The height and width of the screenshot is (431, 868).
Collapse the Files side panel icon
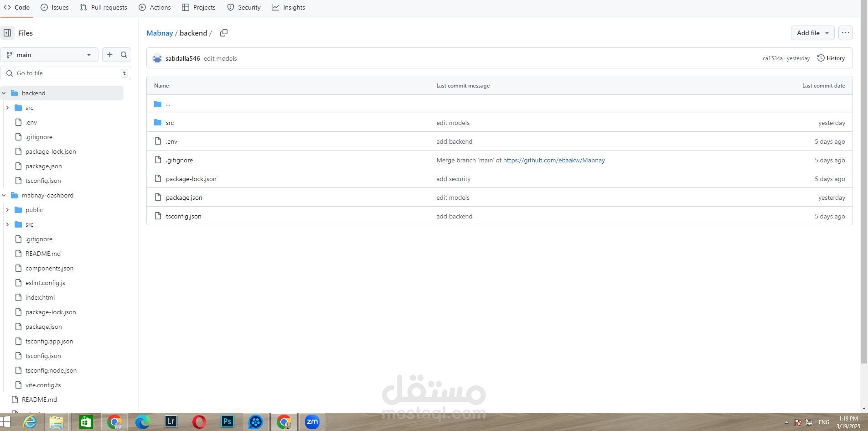[7, 33]
